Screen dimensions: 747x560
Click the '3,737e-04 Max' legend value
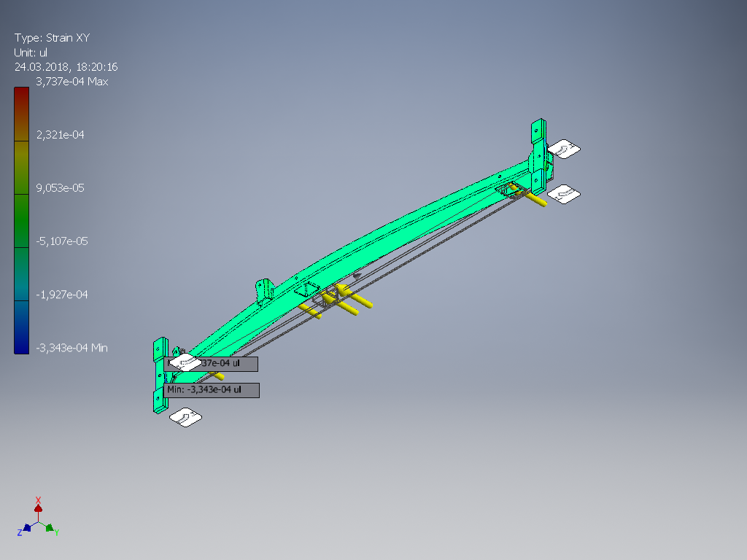coord(72,82)
